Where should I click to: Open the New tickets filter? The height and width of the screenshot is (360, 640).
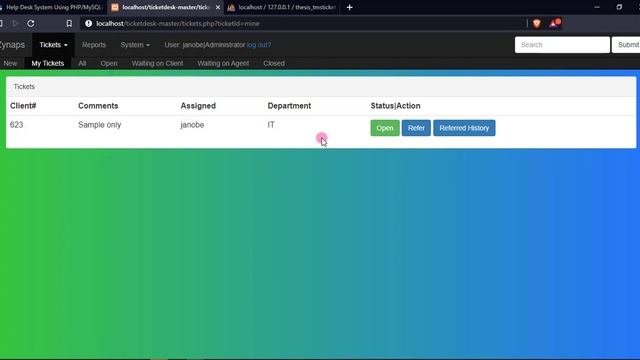pyautogui.click(x=10, y=63)
